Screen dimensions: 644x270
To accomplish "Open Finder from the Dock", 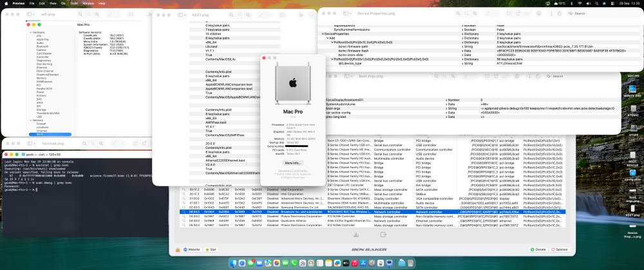I will click(x=234, y=263).
